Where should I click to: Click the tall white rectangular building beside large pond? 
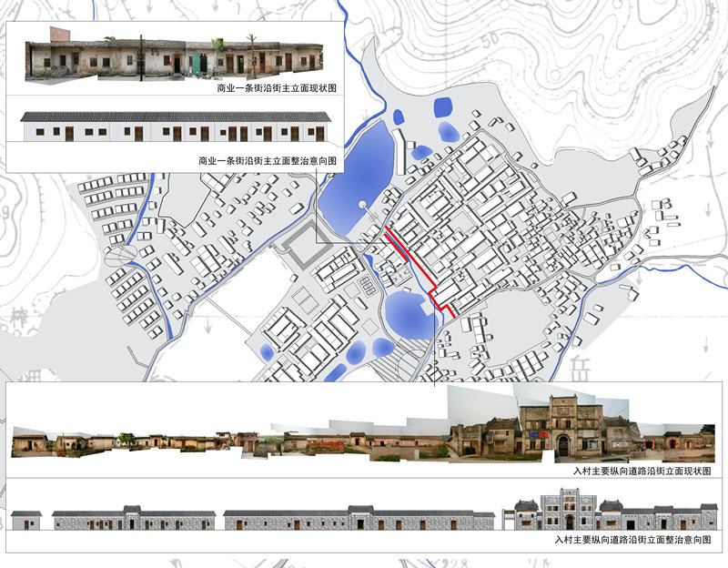[398, 153]
